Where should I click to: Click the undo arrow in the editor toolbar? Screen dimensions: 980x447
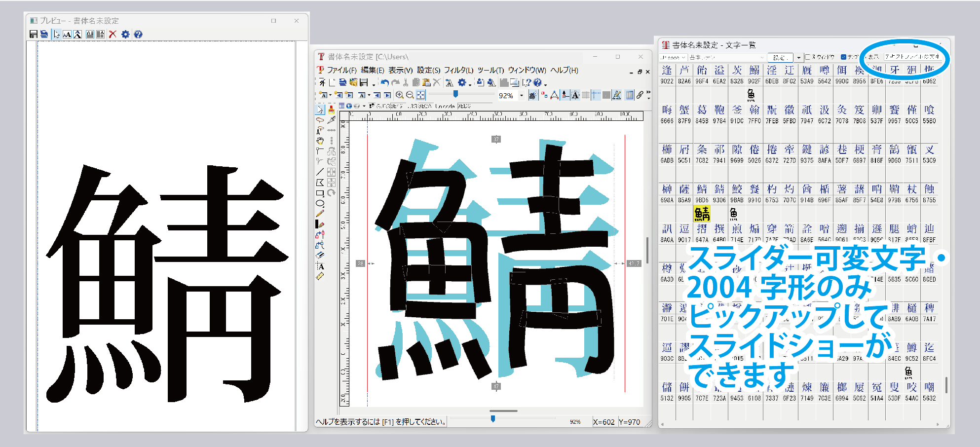click(x=384, y=82)
